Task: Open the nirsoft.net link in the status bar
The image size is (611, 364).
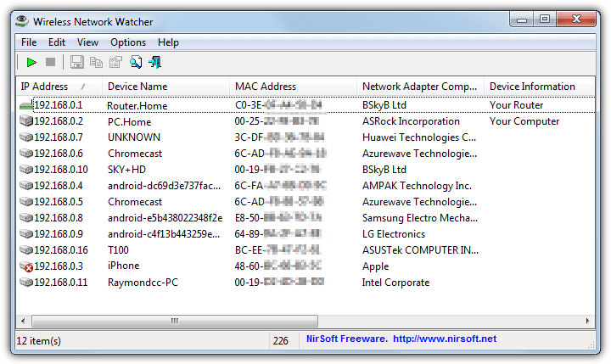Action: [445, 339]
